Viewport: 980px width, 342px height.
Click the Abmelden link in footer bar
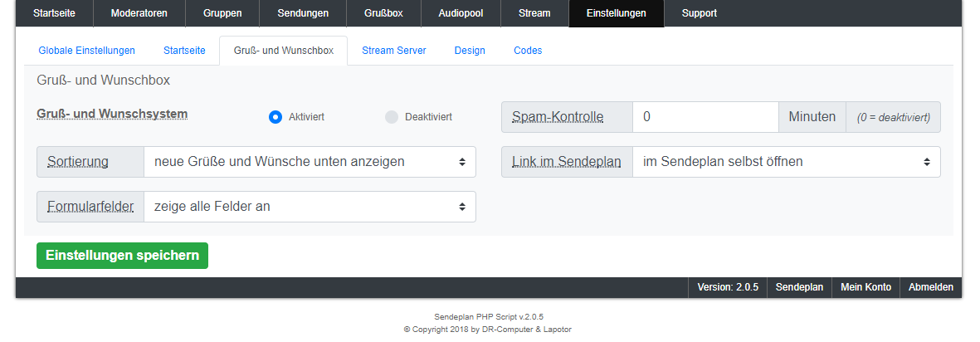point(930,287)
